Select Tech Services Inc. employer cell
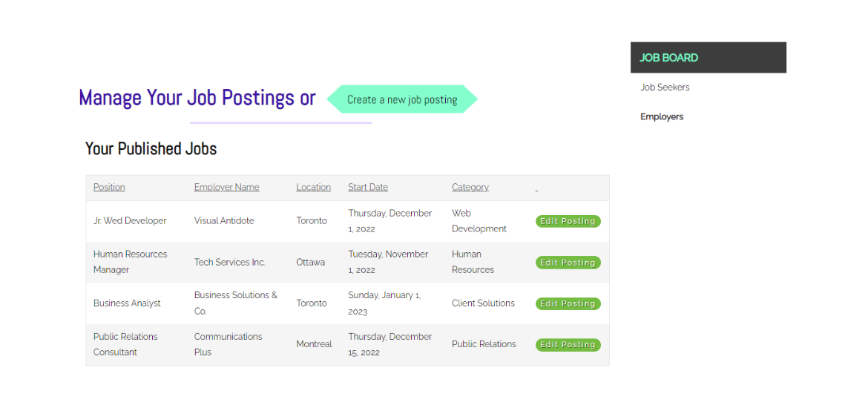This screenshot has height=408, width=868. pyautogui.click(x=230, y=262)
